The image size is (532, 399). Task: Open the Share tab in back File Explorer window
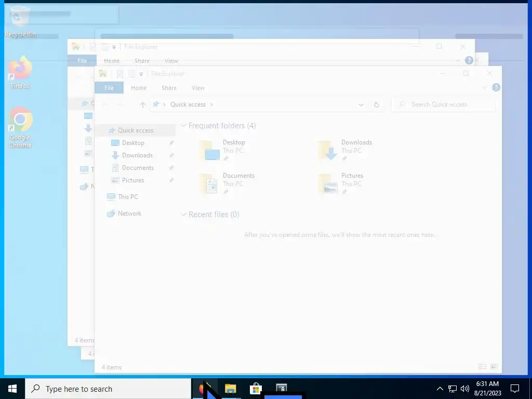pyautogui.click(x=142, y=61)
